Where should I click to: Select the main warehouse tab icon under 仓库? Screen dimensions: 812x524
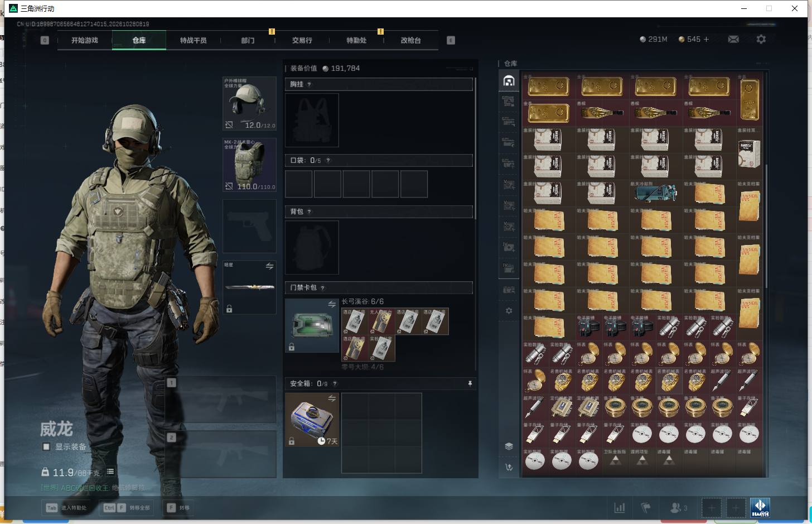(509, 81)
